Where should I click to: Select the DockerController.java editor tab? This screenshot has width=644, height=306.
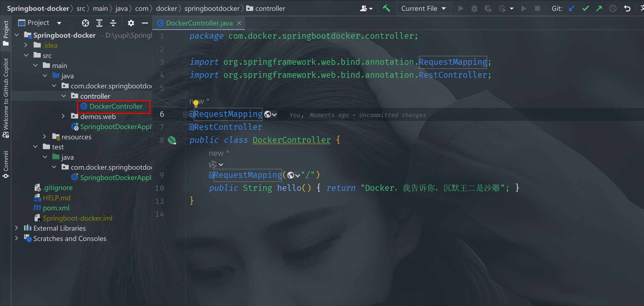pyautogui.click(x=199, y=23)
